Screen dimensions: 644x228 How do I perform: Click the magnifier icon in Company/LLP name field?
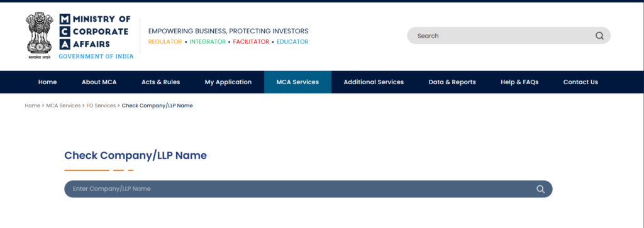tap(540, 189)
